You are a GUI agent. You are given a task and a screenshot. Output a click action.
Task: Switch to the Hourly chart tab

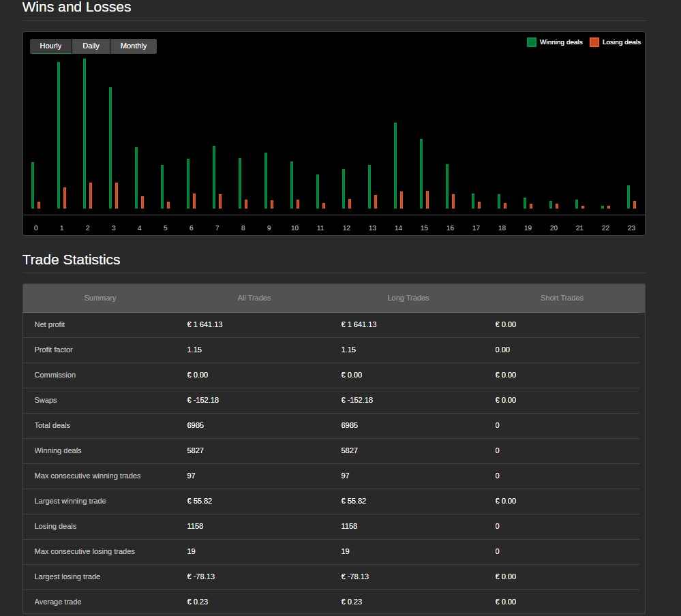tap(50, 46)
